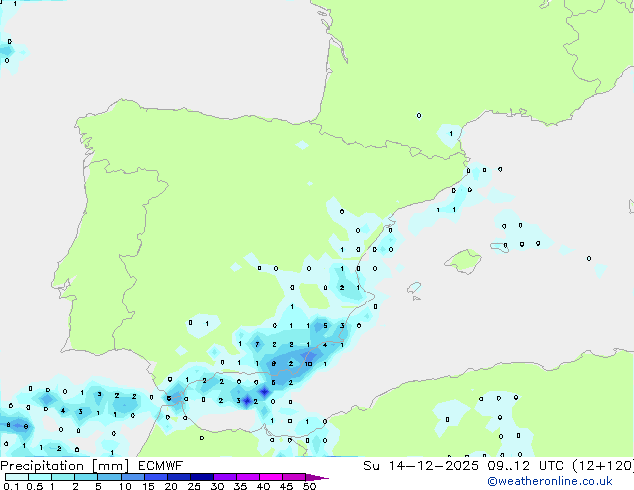
Task: Click the '7' precipitation value on the map
Action: (257, 344)
